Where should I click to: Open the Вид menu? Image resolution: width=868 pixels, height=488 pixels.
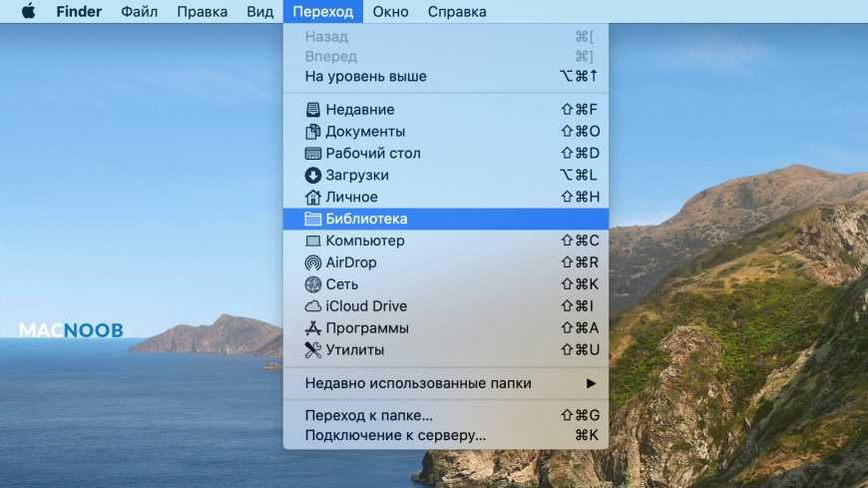pyautogui.click(x=259, y=12)
